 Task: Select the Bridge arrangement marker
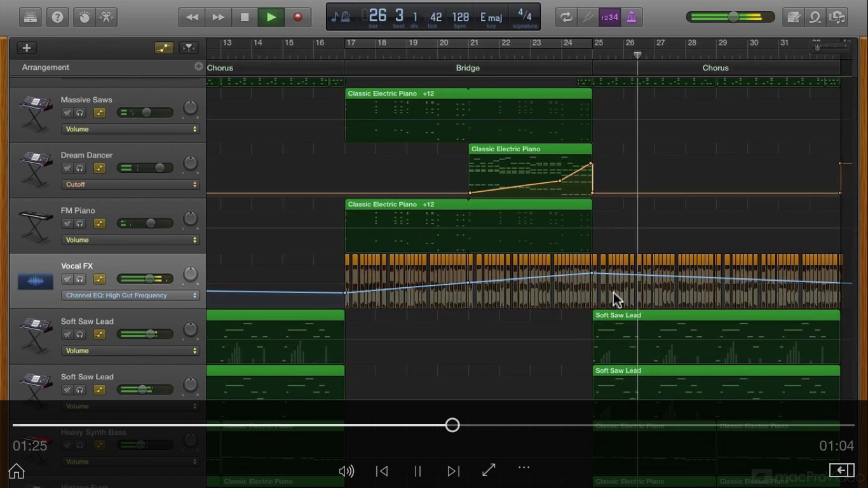tap(468, 67)
